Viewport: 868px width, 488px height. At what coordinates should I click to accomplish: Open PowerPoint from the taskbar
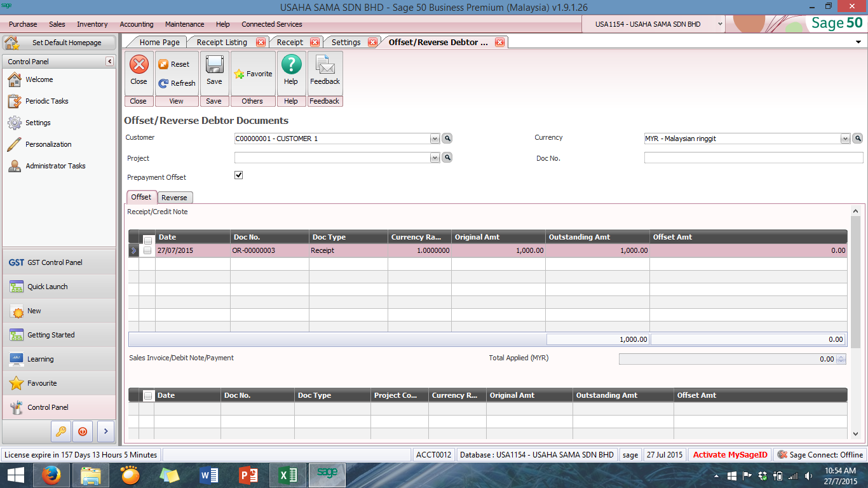pos(248,475)
